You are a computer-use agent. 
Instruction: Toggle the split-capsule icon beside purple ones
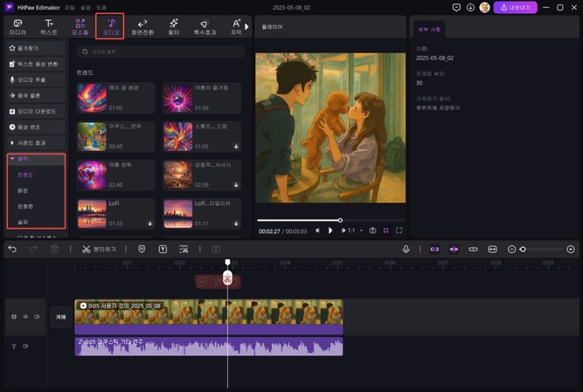473,249
